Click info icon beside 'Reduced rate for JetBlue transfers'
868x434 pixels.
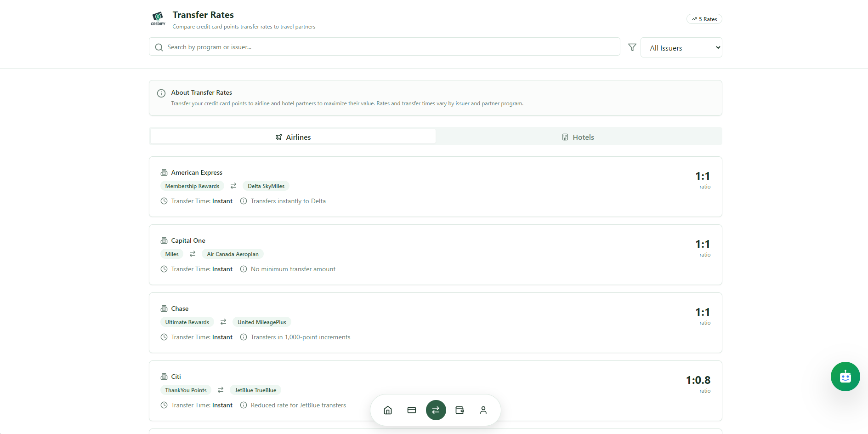[x=244, y=405]
